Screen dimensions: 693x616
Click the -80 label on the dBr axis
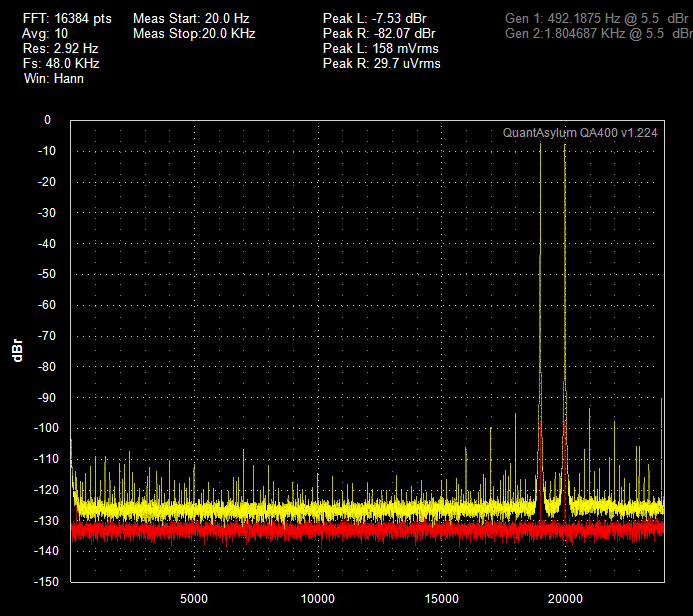pyautogui.click(x=47, y=366)
